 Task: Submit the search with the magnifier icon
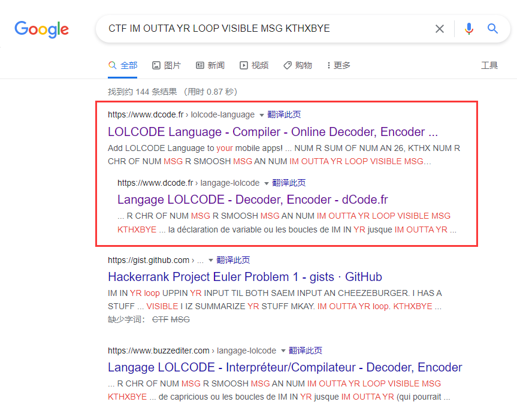(492, 29)
